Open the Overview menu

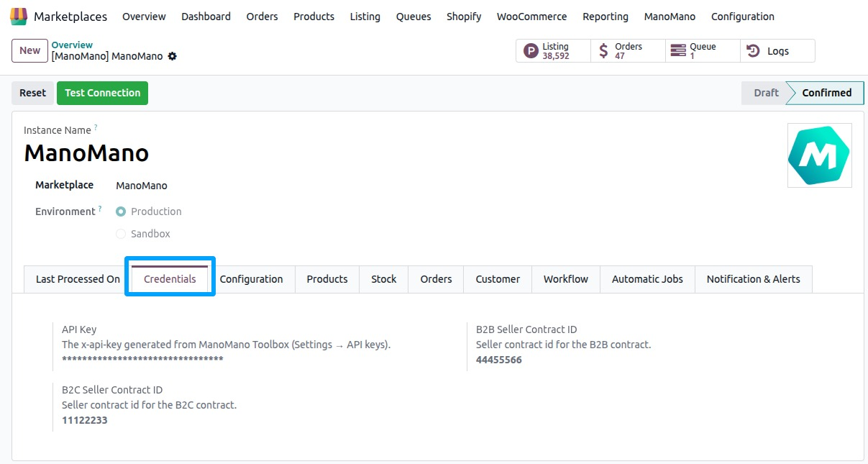coord(144,17)
